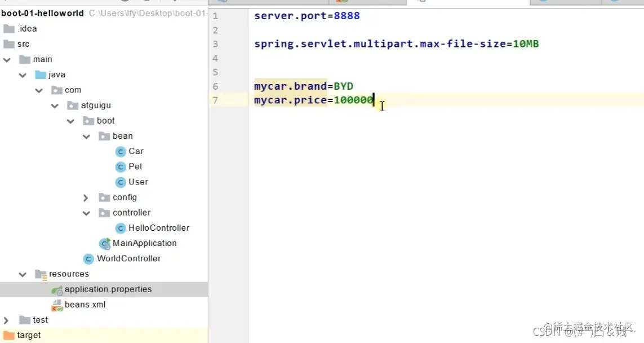Click the atguigu package icon
This screenshot has width=644, height=343.
click(73, 105)
